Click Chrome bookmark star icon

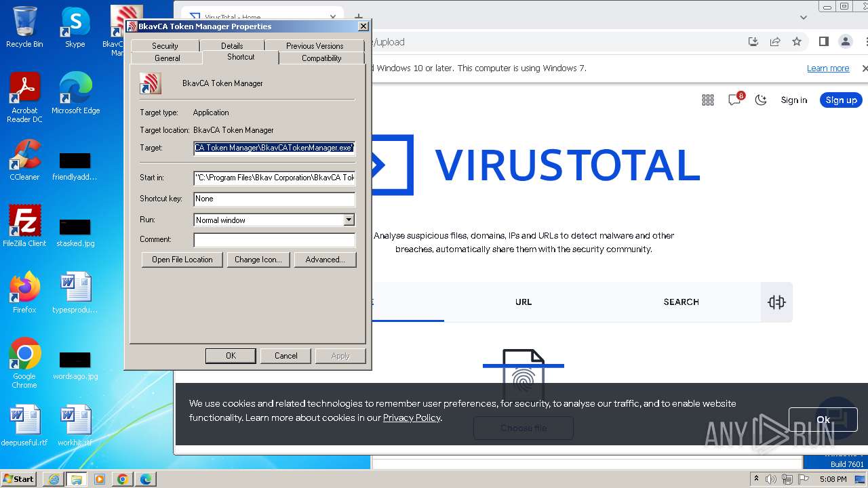pyautogui.click(x=797, y=41)
